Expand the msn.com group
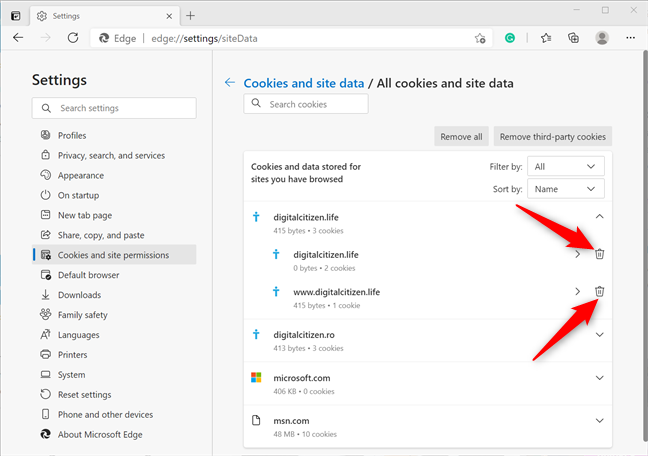648x456 pixels. (x=599, y=420)
